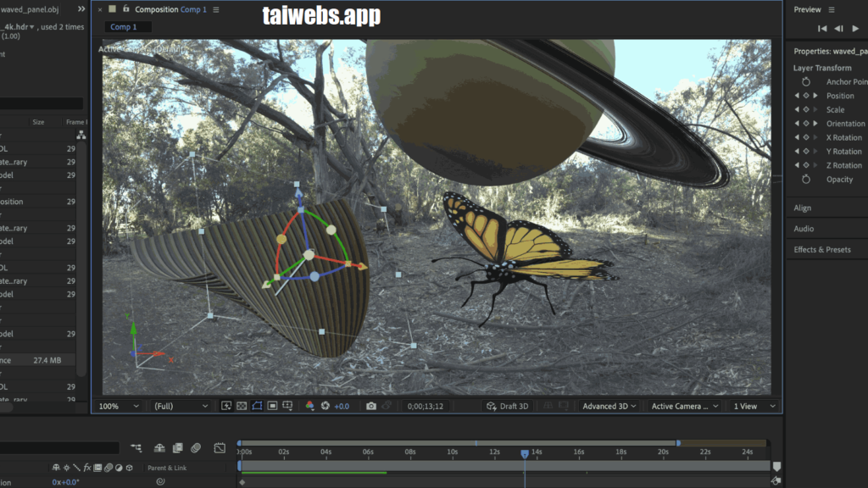Click the Size column header in Project
This screenshot has height=488, width=868.
(38, 122)
